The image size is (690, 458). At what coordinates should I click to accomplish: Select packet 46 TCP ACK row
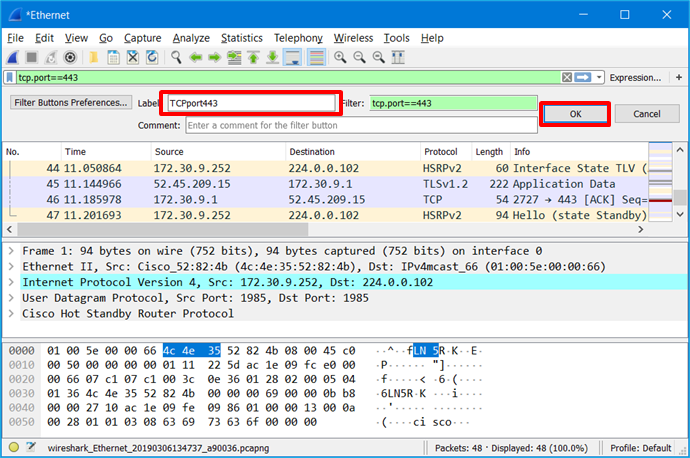(x=326, y=200)
